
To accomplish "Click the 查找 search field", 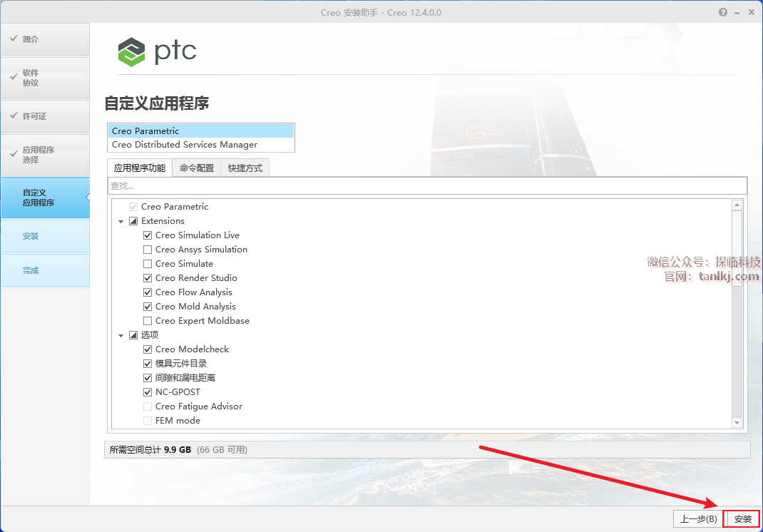I will coord(427,186).
